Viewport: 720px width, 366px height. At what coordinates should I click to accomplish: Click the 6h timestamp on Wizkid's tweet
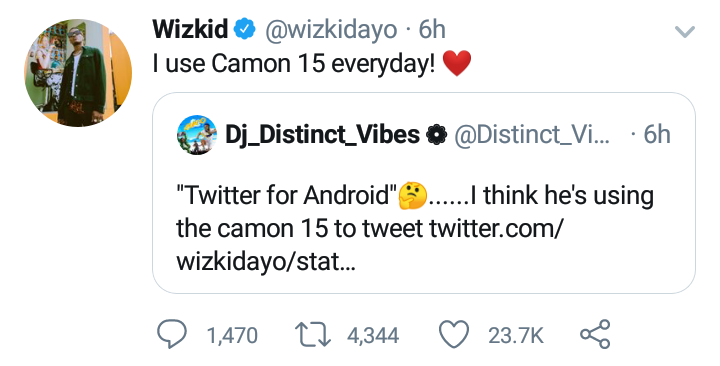(x=432, y=30)
